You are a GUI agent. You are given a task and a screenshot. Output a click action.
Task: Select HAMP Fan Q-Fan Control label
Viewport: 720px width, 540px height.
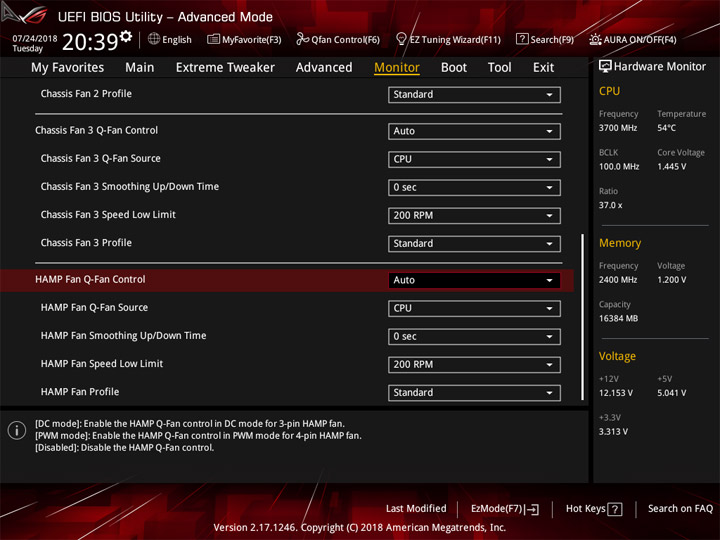coord(90,280)
